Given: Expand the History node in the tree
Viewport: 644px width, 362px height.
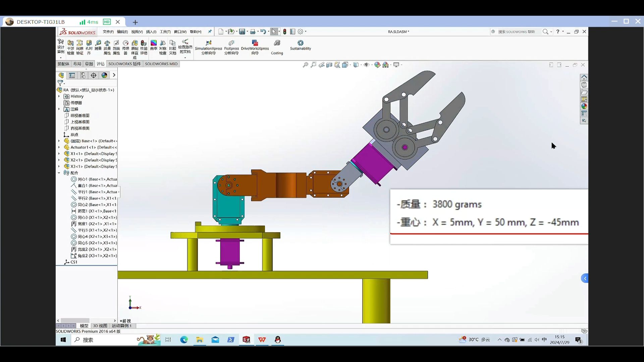Looking at the screenshot, I should point(59,96).
